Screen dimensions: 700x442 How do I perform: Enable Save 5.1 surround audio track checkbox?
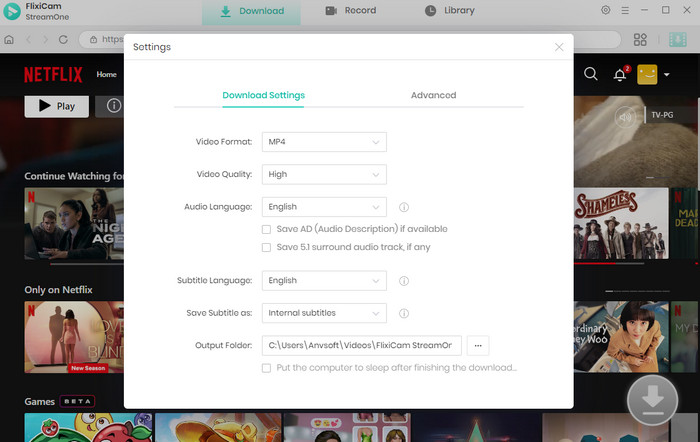(266, 247)
